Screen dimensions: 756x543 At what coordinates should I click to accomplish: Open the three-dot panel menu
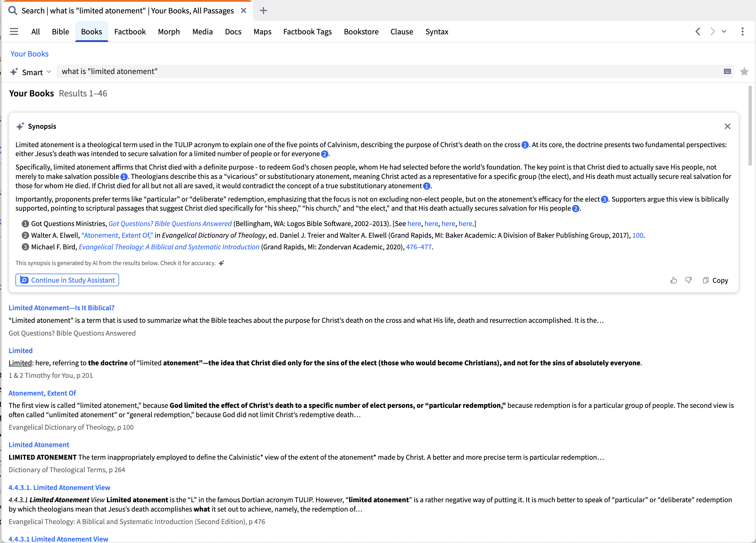tap(742, 32)
